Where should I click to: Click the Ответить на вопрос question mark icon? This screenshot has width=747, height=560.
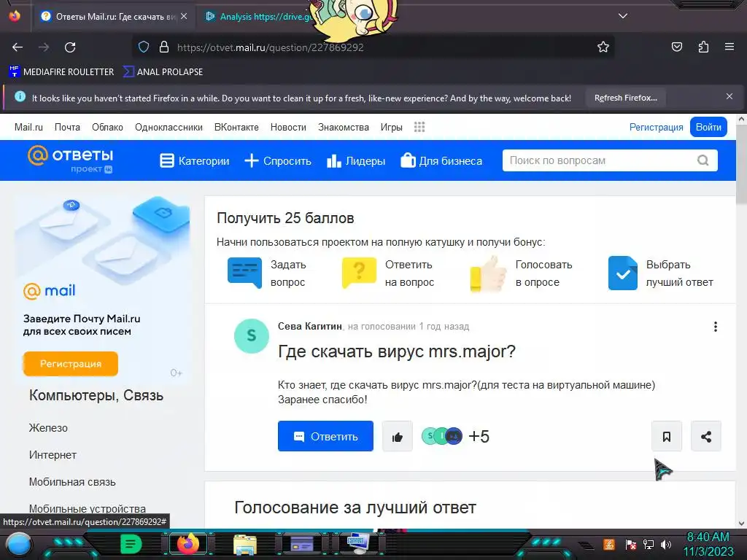click(x=359, y=273)
